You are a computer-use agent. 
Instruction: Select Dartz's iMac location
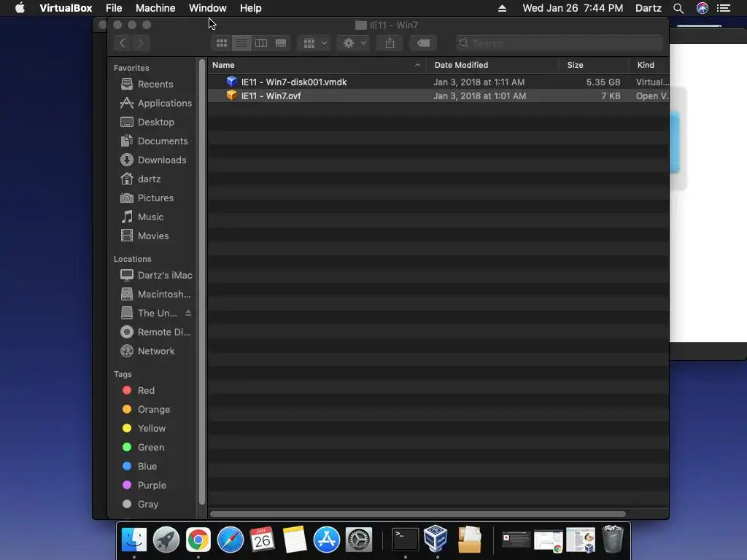coord(156,275)
